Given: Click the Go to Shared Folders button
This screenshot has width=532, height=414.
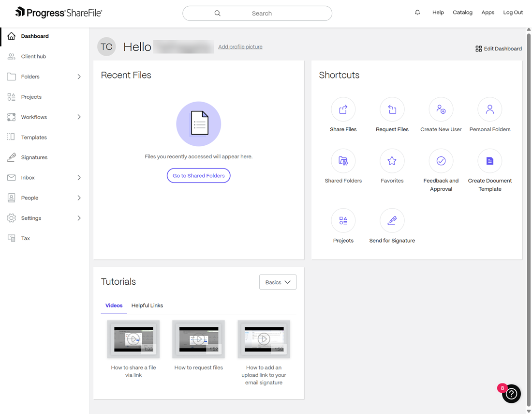Looking at the screenshot, I should 198,176.
